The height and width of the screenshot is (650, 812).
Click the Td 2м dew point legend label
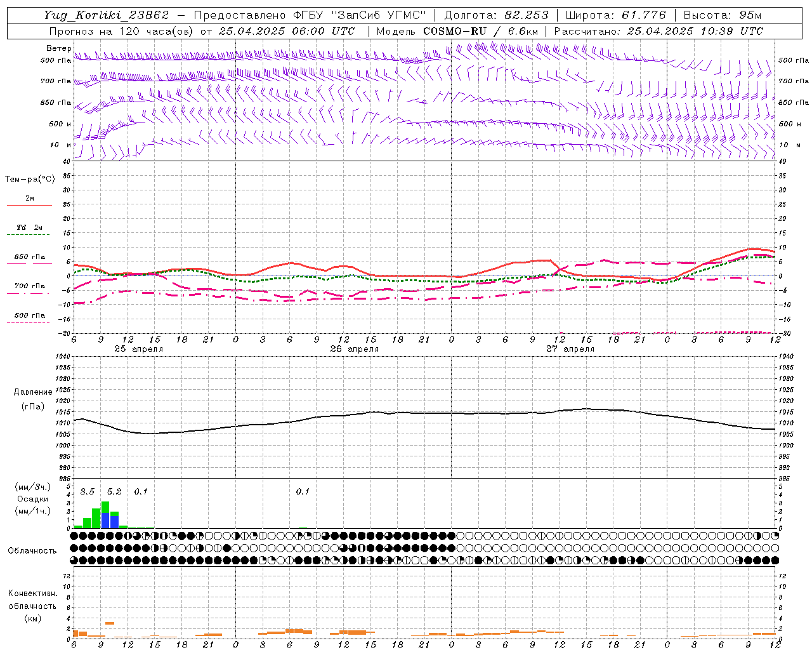[x=30, y=227]
